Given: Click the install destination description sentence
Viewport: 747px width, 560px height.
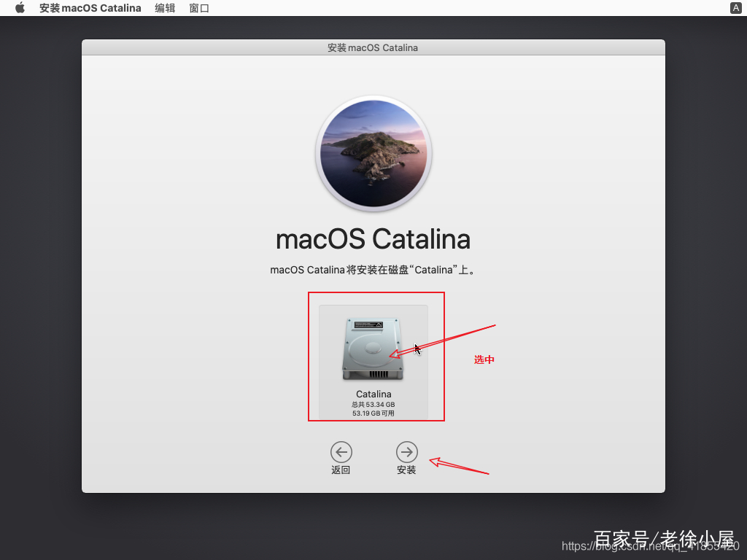Looking at the screenshot, I should (x=373, y=270).
